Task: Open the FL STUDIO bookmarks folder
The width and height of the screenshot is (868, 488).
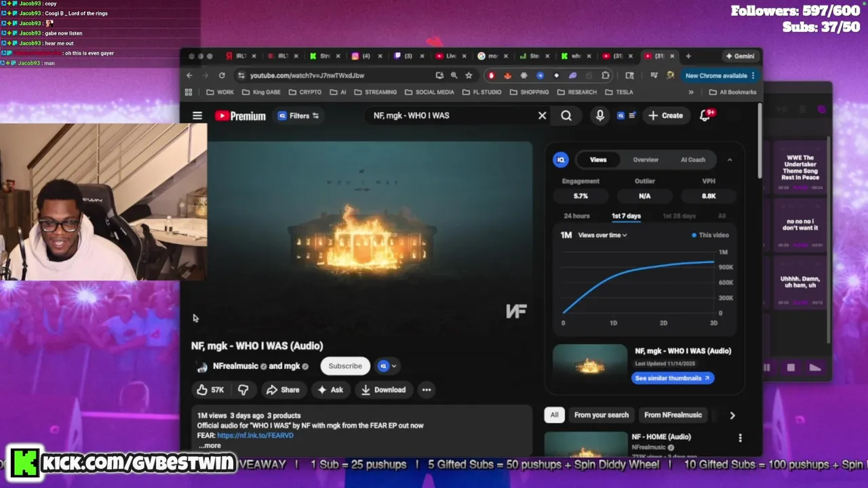Action: (481, 92)
